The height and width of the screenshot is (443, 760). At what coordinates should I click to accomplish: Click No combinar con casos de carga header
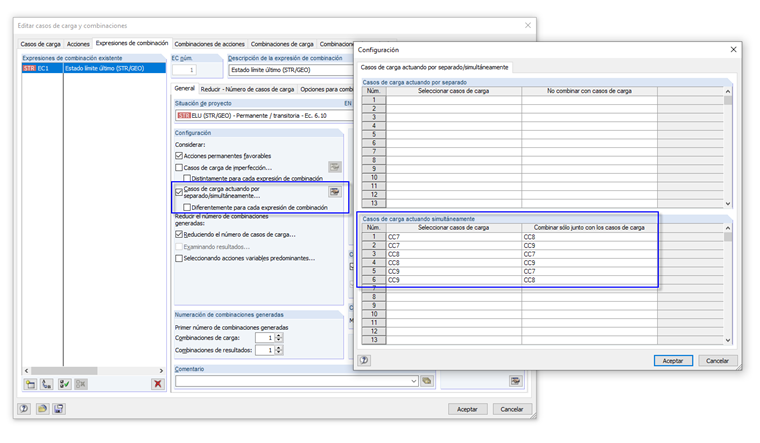pos(589,91)
